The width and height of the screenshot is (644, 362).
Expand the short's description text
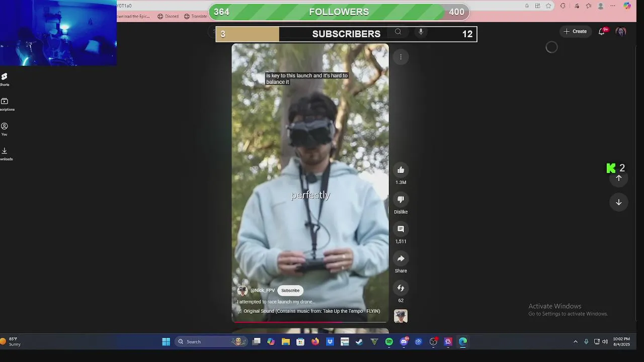pyautogui.click(x=276, y=302)
